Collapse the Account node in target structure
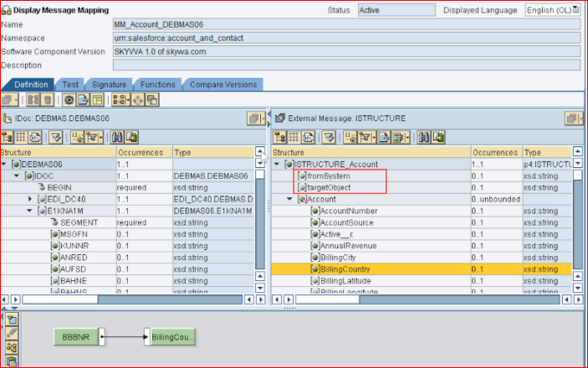588x368 pixels. click(290, 199)
